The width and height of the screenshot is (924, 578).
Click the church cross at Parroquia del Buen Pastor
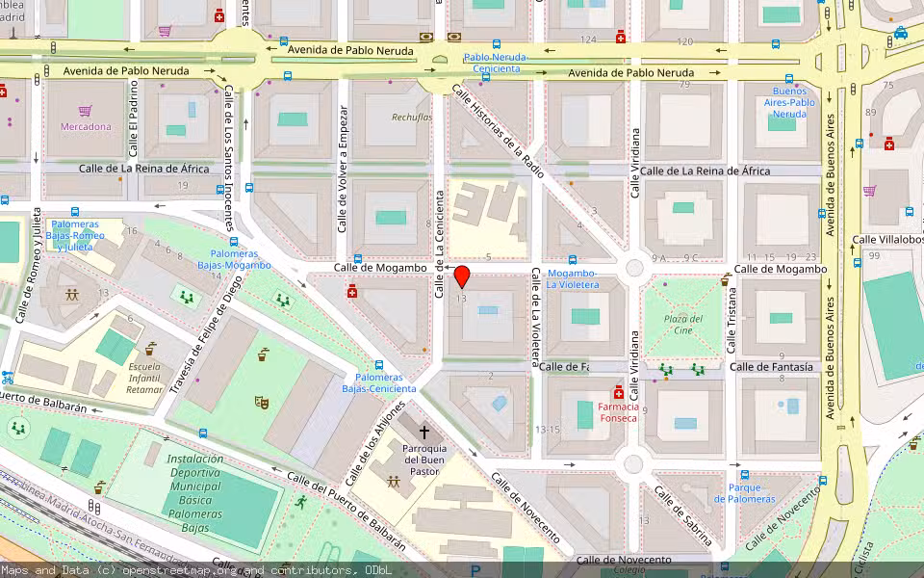pyautogui.click(x=424, y=432)
